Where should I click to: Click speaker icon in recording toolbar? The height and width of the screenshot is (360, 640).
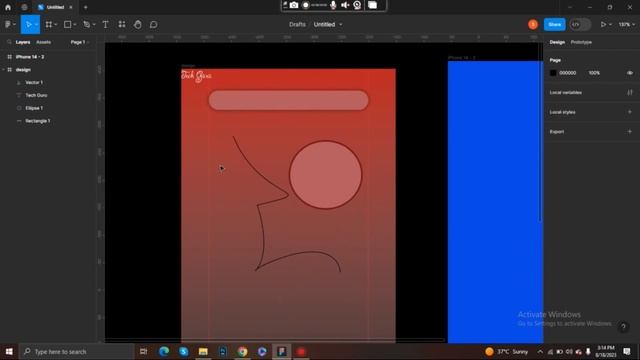click(x=345, y=5)
